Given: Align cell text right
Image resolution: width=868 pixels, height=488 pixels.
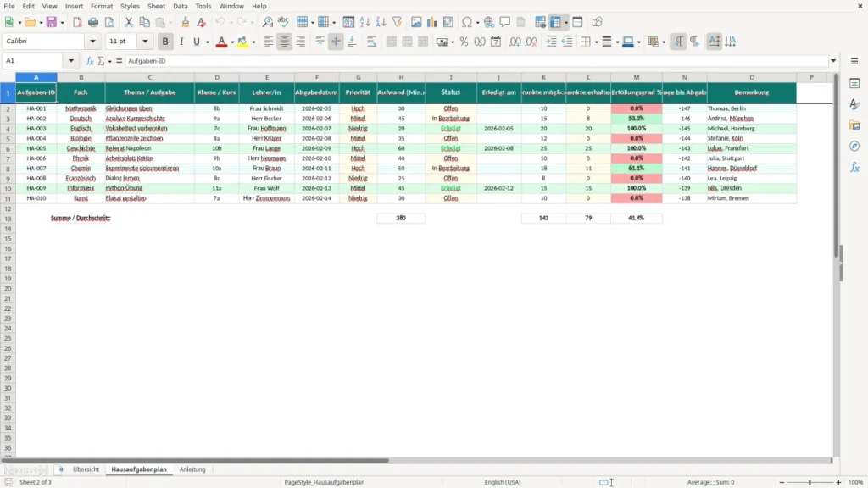Looking at the screenshot, I should point(301,42).
